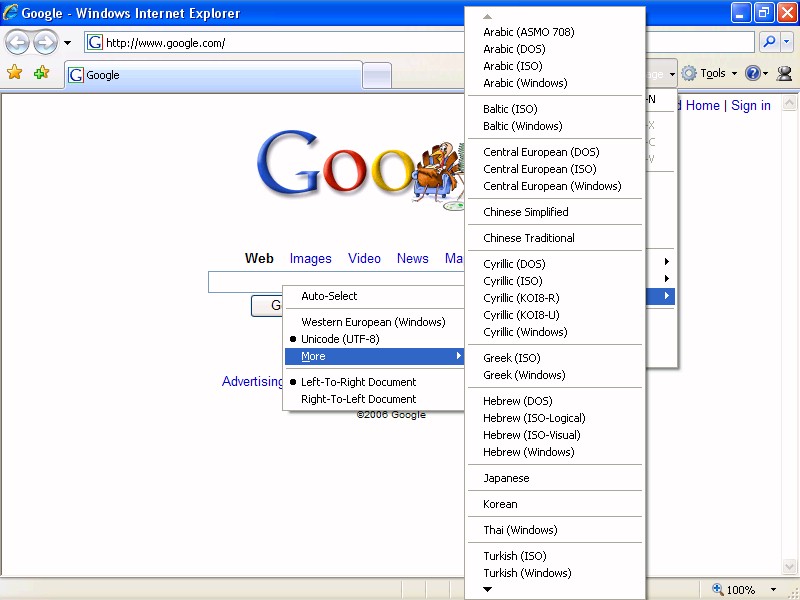The height and width of the screenshot is (600, 800).
Task: Click the bold Web search category
Action: [x=259, y=259]
